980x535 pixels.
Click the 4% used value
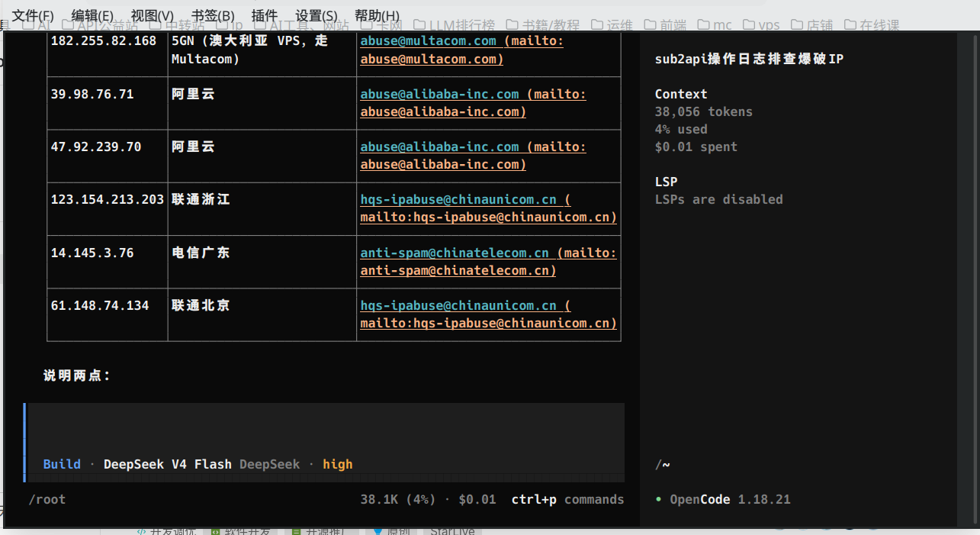pos(681,130)
